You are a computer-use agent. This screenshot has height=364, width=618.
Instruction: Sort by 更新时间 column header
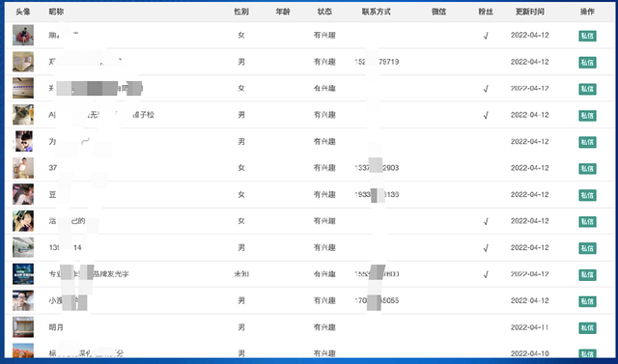[530, 12]
